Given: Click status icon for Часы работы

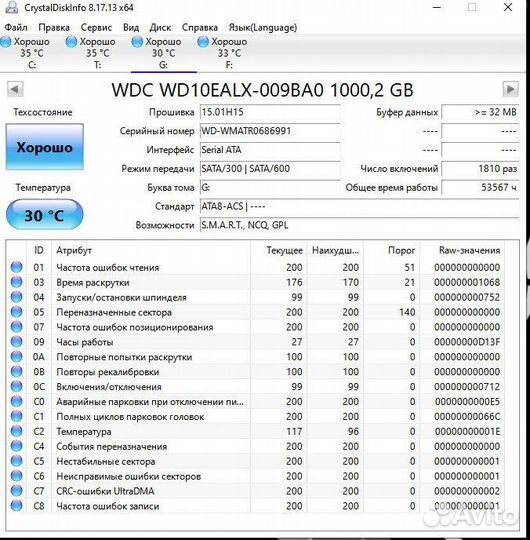Looking at the screenshot, I should 17,342.
